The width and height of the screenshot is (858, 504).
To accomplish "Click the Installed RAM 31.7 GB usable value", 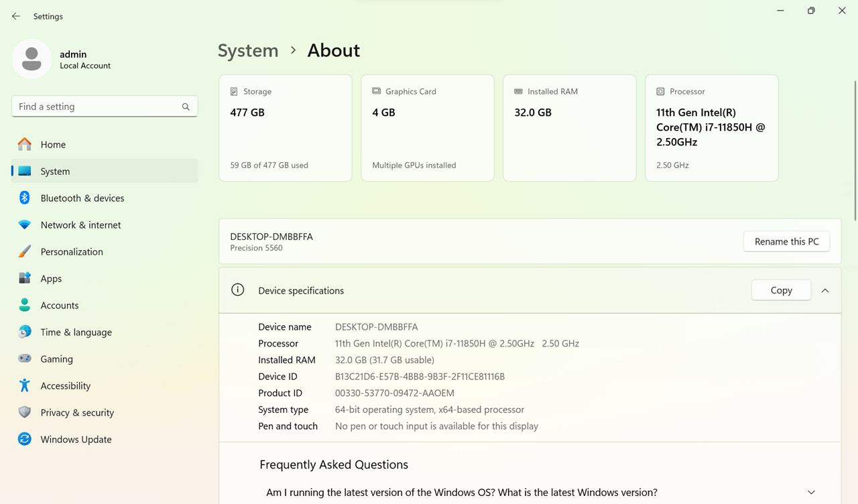I will pos(385,360).
